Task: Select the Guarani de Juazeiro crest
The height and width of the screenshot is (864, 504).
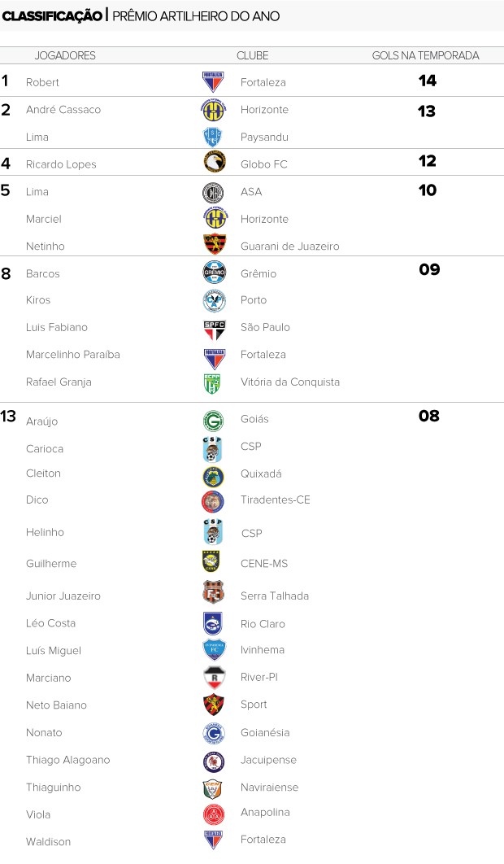Action: pos(215,243)
